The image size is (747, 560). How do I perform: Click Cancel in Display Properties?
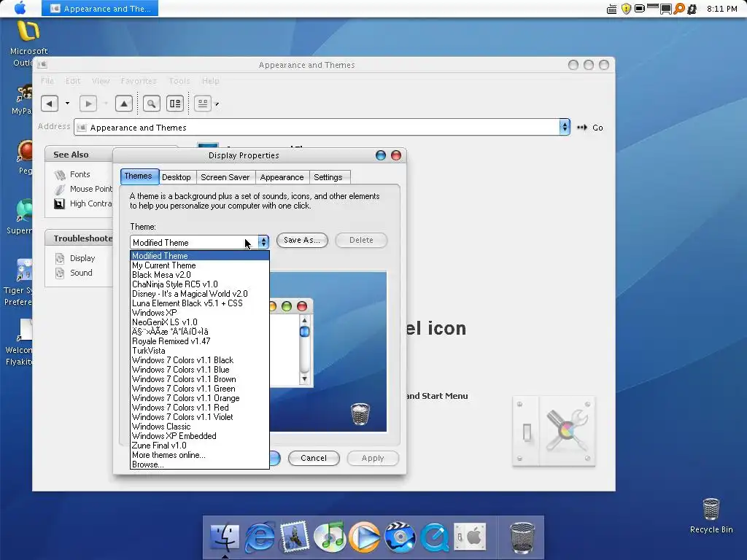pos(314,458)
